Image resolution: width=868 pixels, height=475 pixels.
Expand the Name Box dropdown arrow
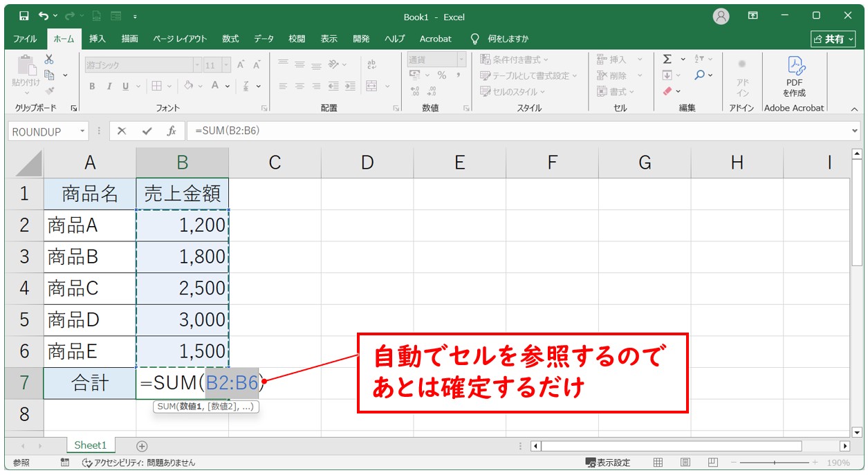[83, 131]
